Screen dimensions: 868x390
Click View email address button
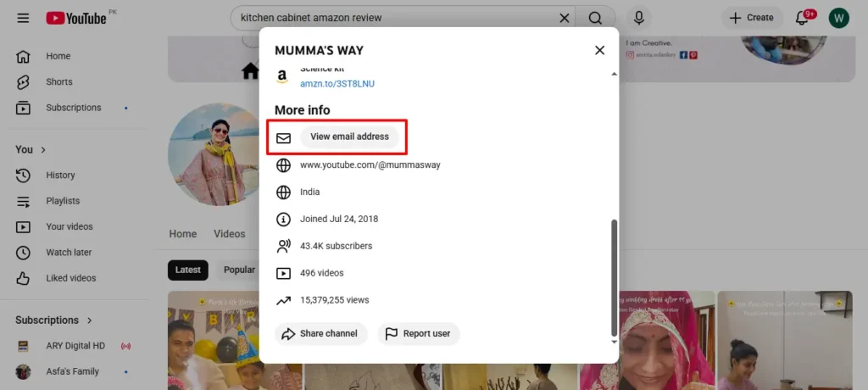tap(349, 137)
